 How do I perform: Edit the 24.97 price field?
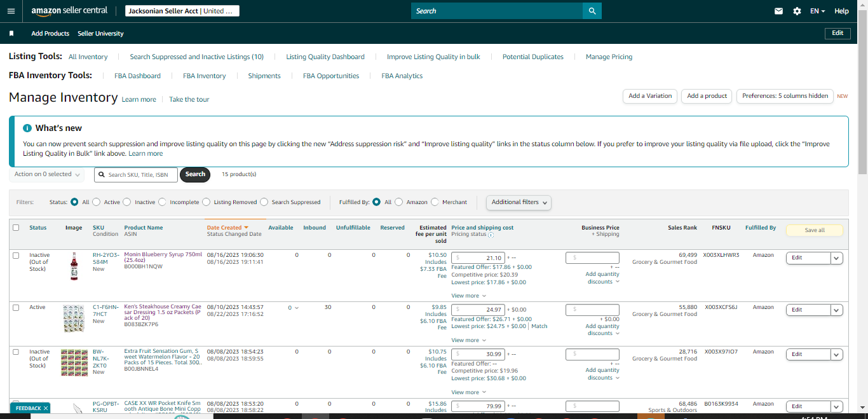tap(478, 310)
